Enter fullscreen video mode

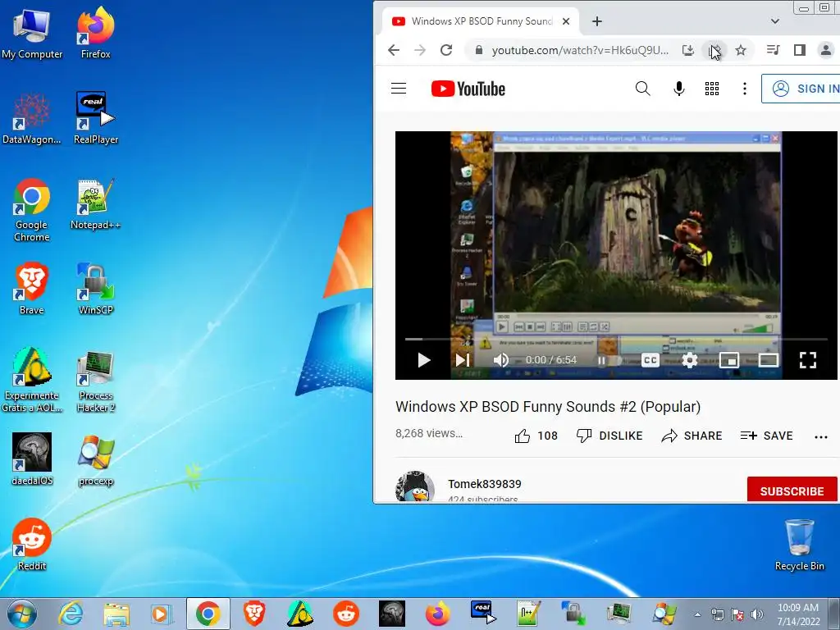pos(808,360)
